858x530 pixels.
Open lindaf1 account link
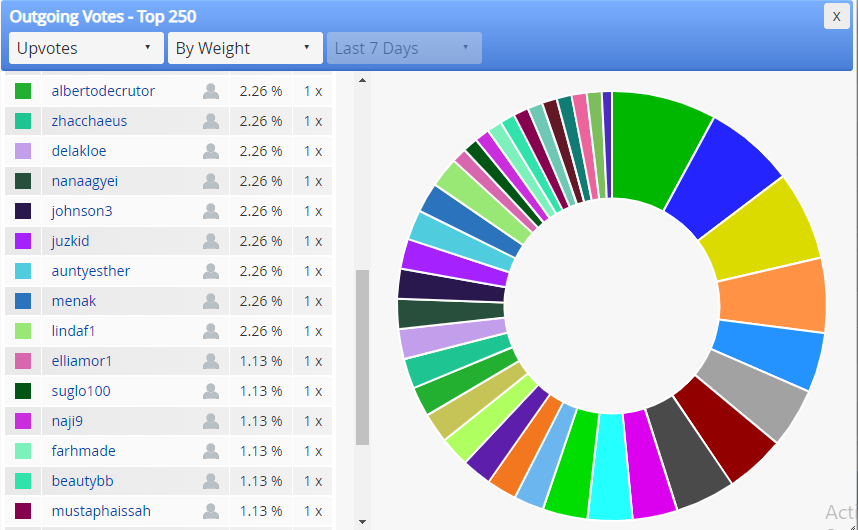(73, 331)
